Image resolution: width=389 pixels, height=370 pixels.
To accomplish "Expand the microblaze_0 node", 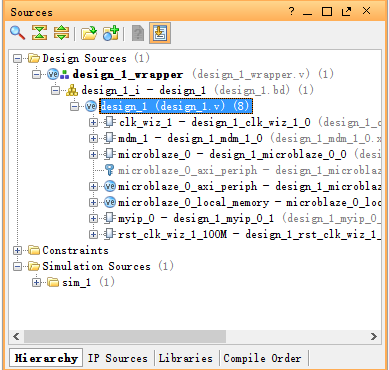I will point(94,154).
